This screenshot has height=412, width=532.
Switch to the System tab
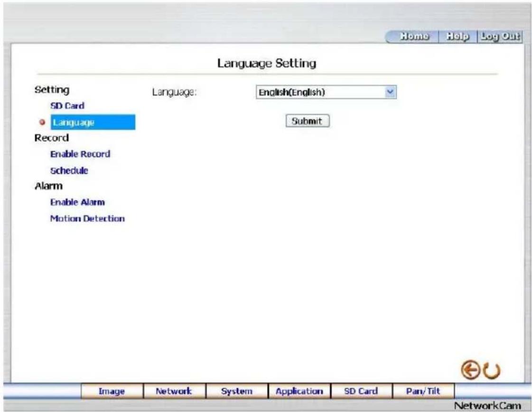(236, 391)
